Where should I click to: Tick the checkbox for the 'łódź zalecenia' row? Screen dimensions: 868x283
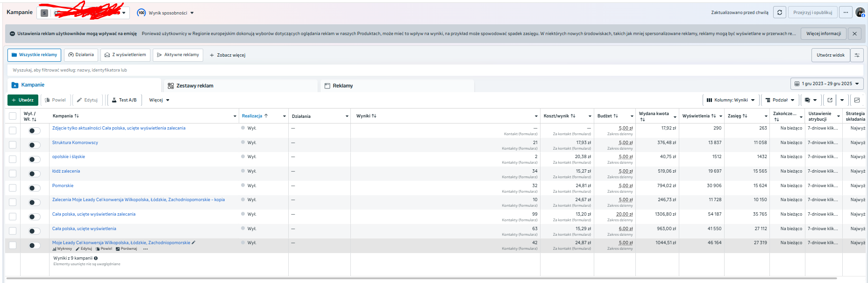tap(13, 174)
